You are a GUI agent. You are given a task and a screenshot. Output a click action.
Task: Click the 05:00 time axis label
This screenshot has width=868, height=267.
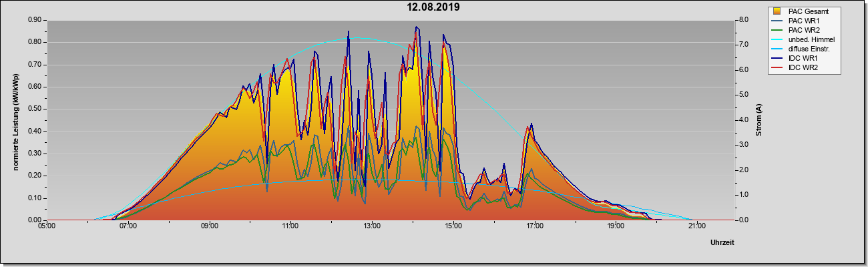pyautogui.click(x=47, y=226)
